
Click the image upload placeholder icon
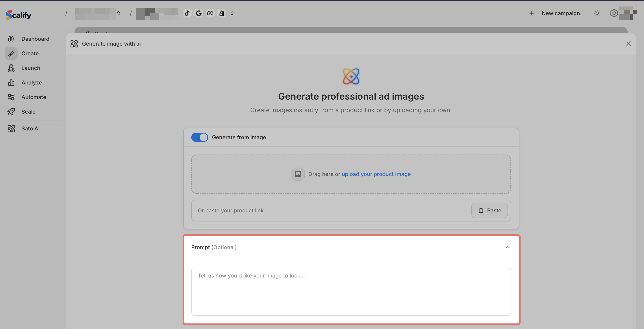[x=298, y=174]
